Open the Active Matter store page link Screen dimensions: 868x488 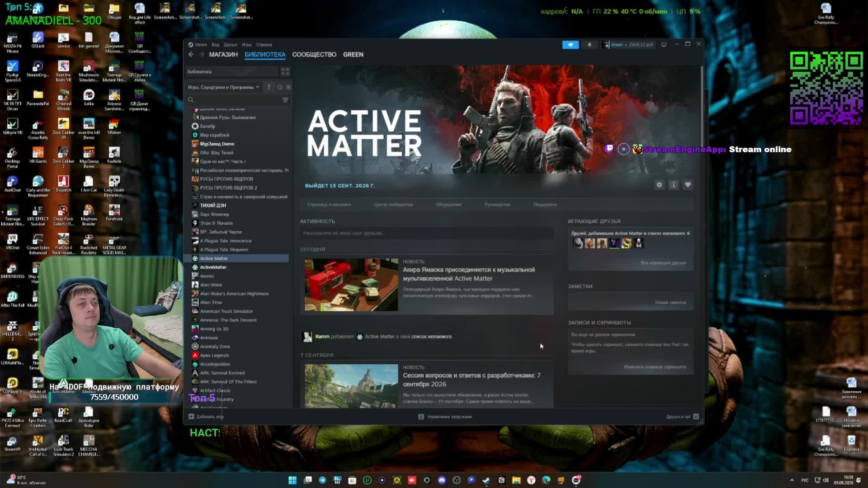coord(329,205)
